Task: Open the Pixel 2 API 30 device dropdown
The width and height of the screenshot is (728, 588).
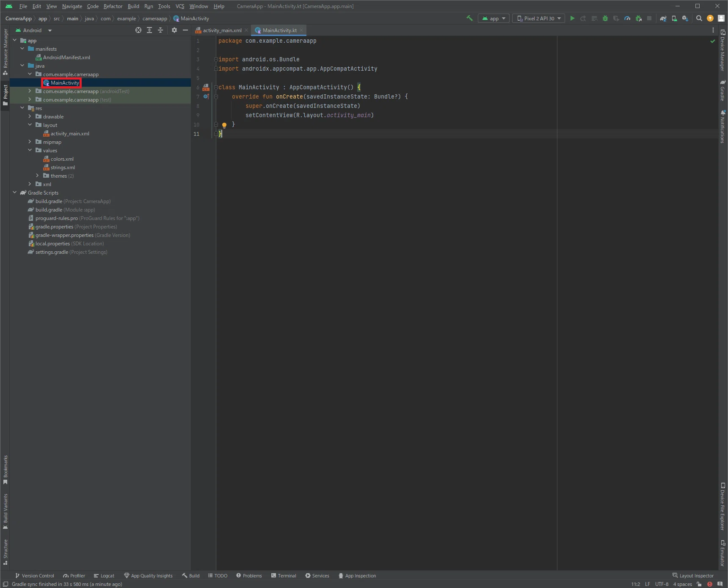Action: [538, 18]
